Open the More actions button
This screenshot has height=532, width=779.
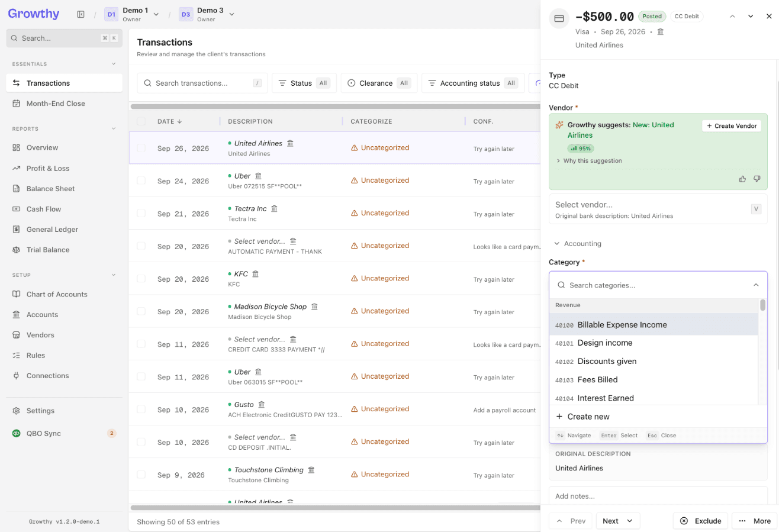point(755,521)
